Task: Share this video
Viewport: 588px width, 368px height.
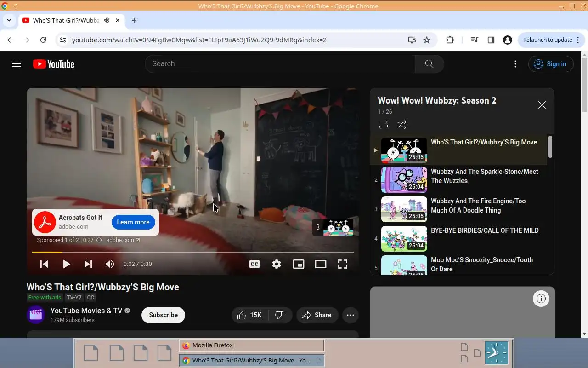Action: [317, 315]
